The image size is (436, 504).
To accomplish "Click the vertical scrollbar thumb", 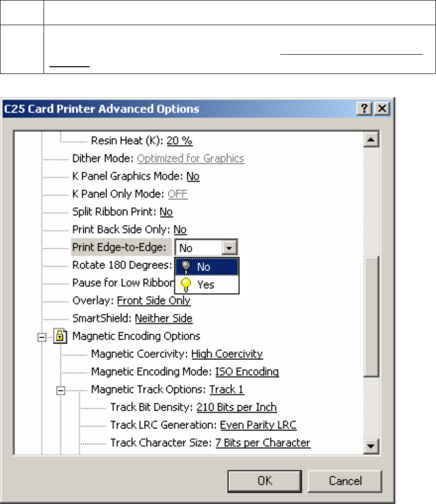I will [371, 316].
